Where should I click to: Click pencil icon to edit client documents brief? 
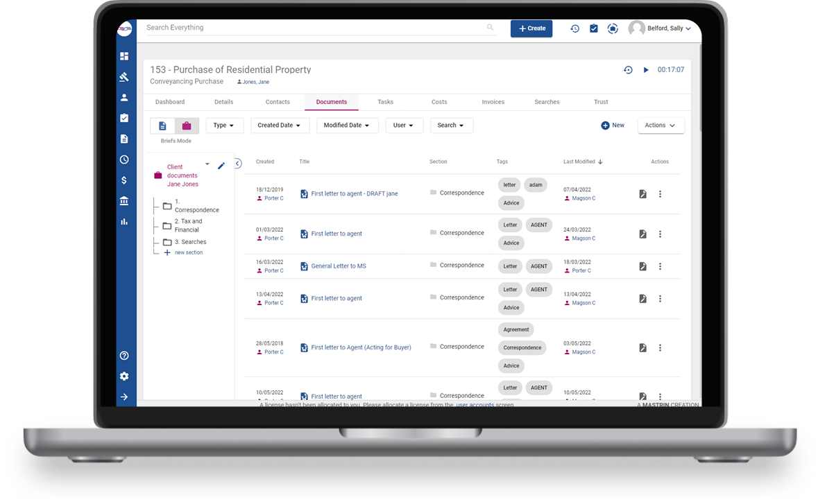pos(221,166)
